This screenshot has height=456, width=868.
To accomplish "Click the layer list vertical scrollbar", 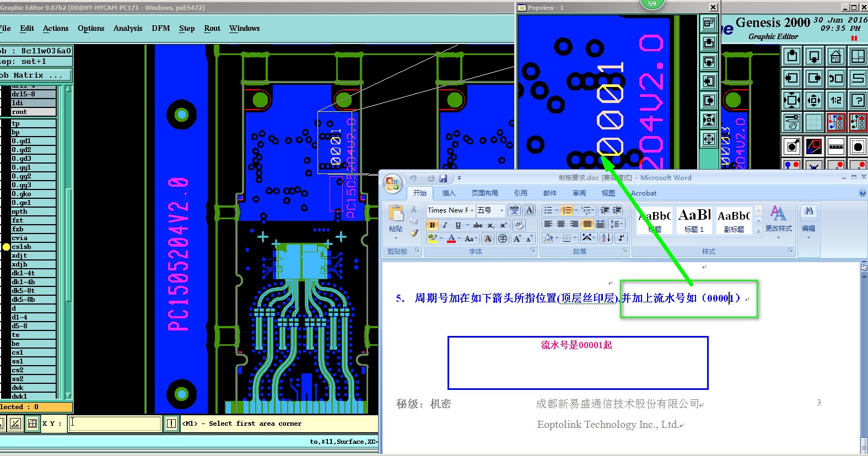I will pos(69,242).
